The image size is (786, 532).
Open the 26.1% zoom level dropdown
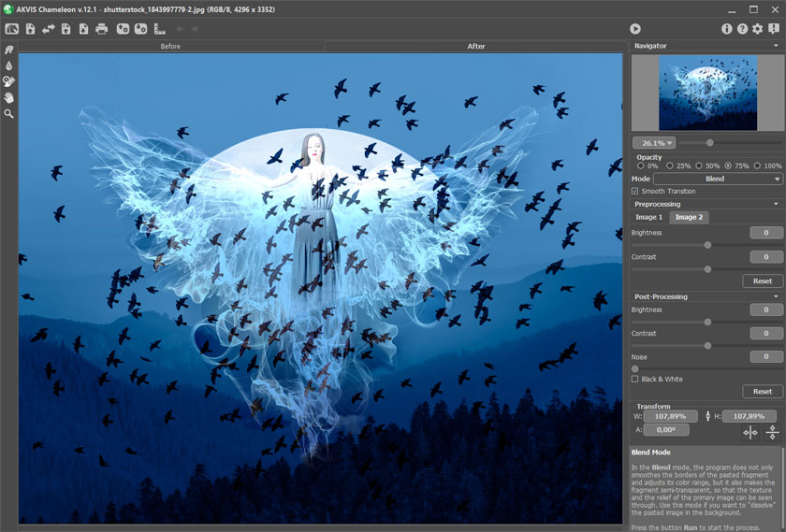click(x=654, y=143)
